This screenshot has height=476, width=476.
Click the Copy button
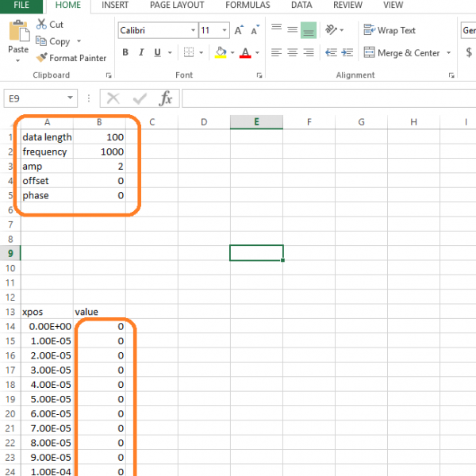pos(54,41)
